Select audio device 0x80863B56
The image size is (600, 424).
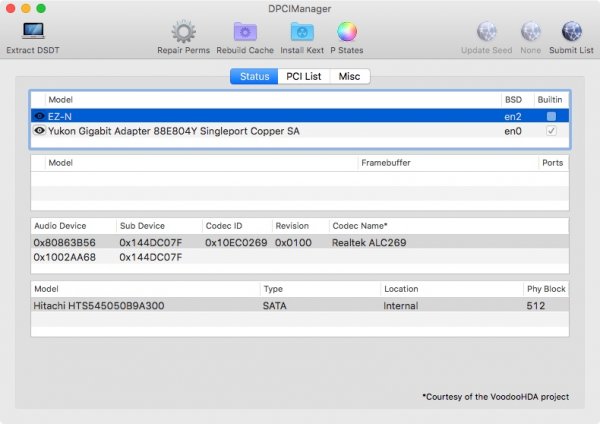tap(64, 243)
